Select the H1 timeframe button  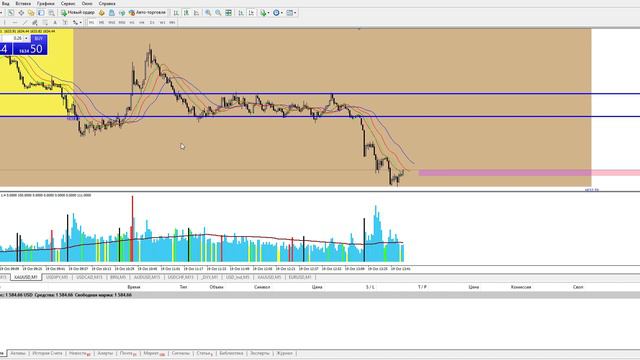pos(132,22)
